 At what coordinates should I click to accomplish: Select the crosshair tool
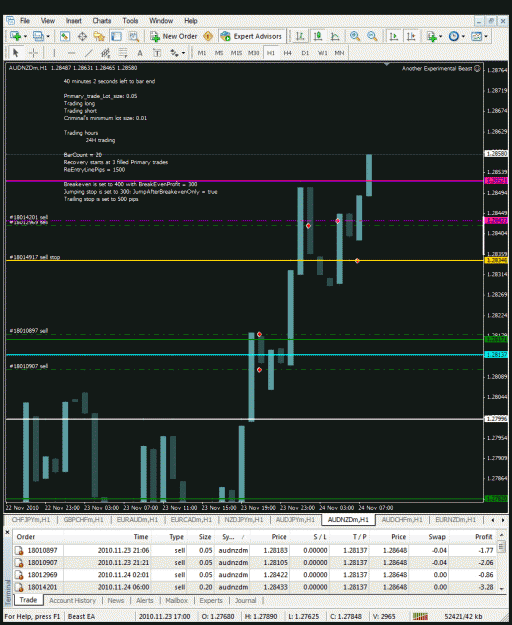[x=33, y=53]
